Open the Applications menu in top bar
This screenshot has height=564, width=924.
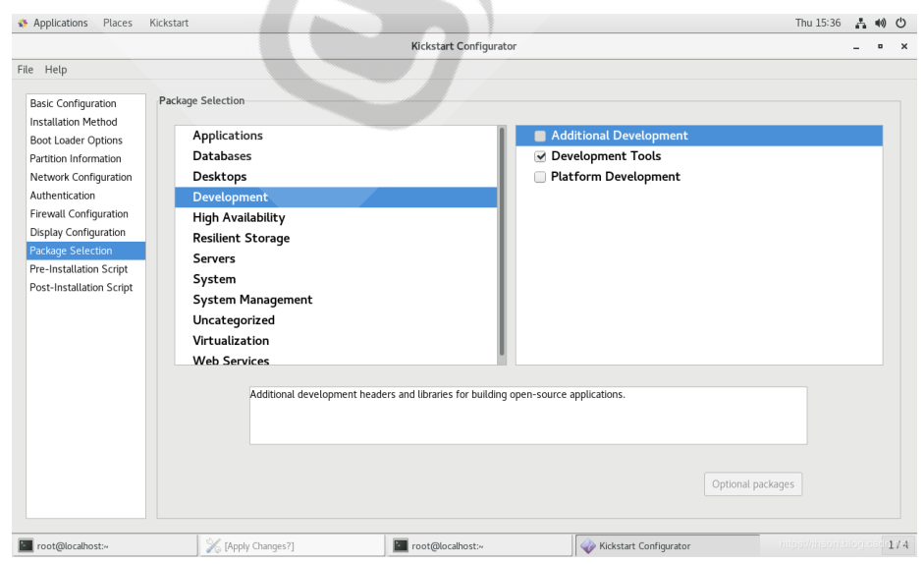(x=60, y=23)
